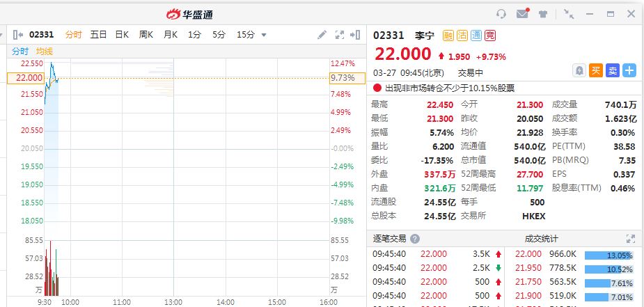Open the skin theme shirt icon

coord(544,13)
